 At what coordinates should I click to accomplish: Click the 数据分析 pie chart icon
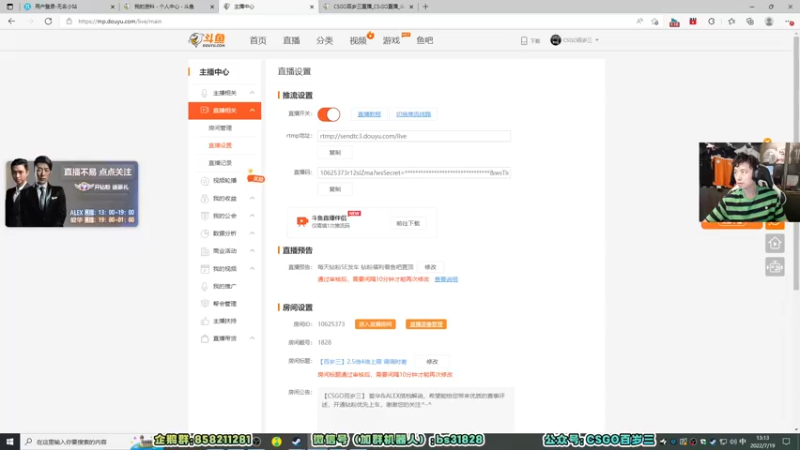tap(205, 234)
